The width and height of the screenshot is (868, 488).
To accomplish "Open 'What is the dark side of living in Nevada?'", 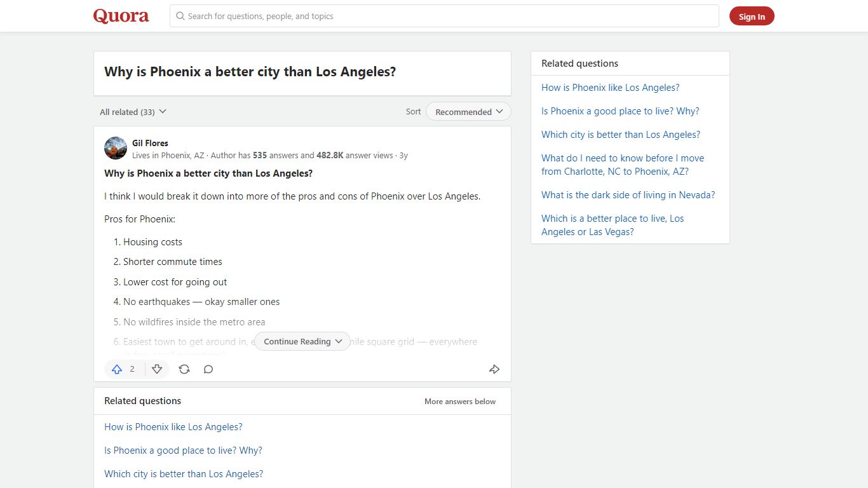I will point(628,195).
